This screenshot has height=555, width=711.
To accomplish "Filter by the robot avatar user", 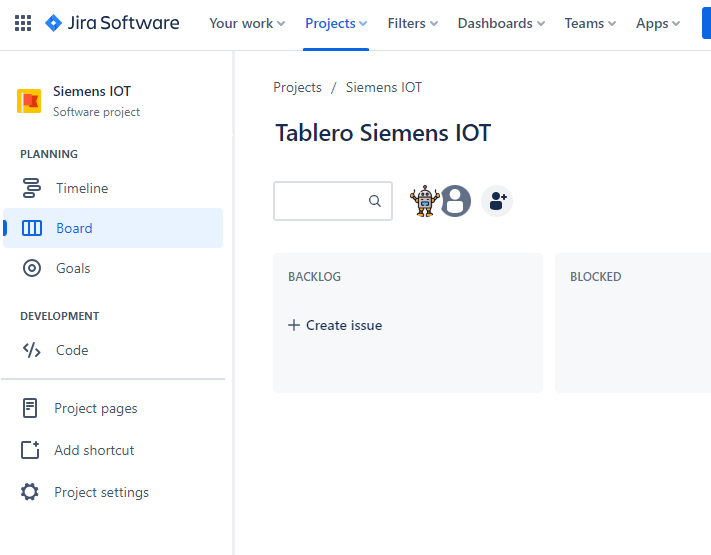I will pos(424,201).
